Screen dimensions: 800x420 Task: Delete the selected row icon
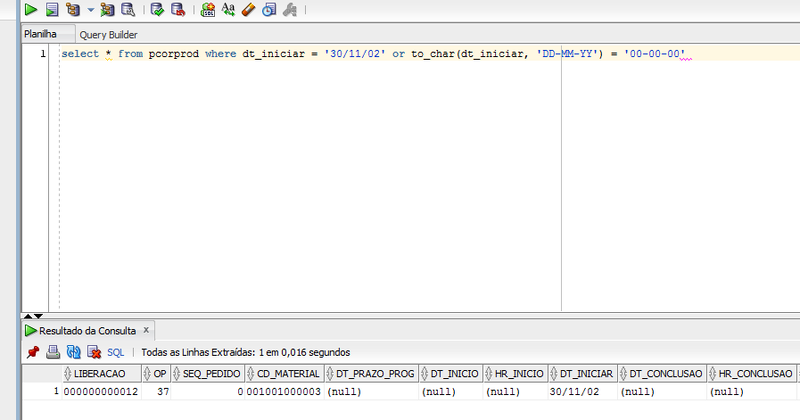click(94, 352)
